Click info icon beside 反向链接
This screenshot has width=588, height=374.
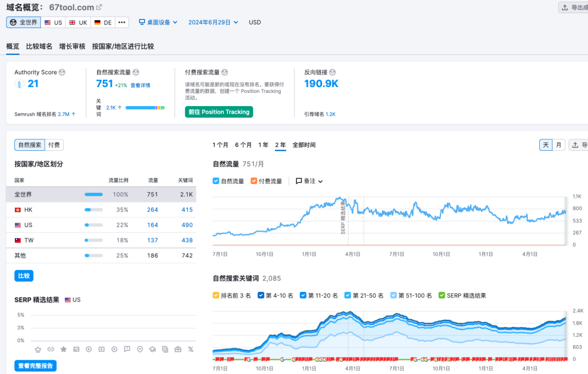(332, 72)
